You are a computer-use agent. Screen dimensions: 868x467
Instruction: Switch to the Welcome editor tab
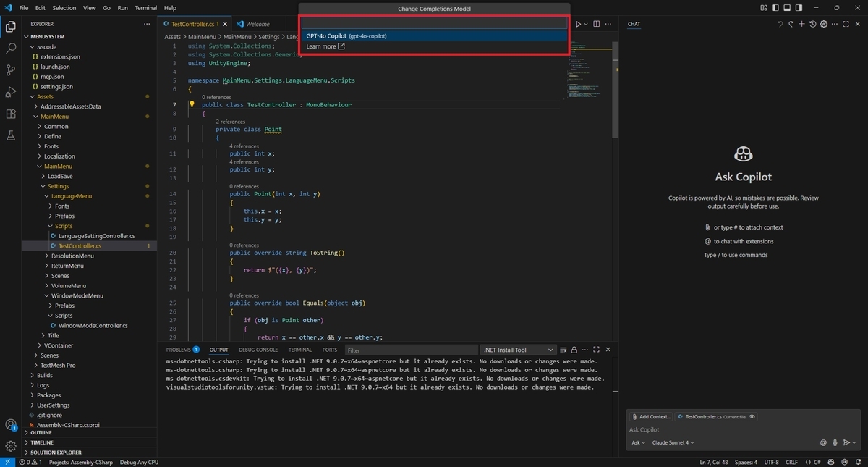click(258, 24)
